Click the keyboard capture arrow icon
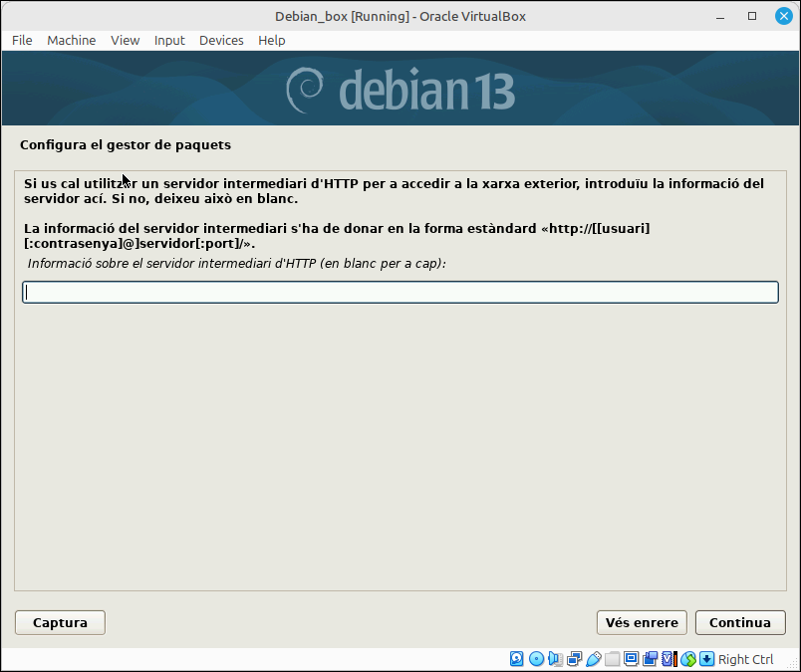The width and height of the screenshot is (801, 672). 706,659
